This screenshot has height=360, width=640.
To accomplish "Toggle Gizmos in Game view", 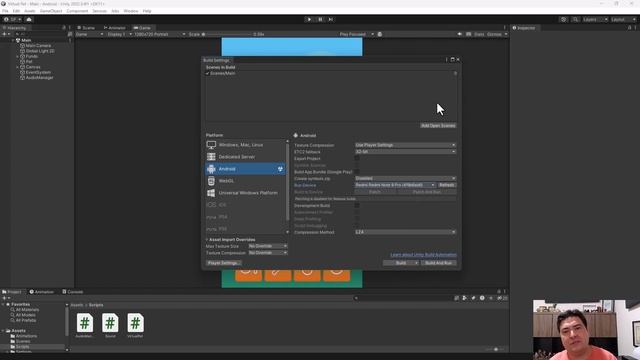I will click(494, 34).
